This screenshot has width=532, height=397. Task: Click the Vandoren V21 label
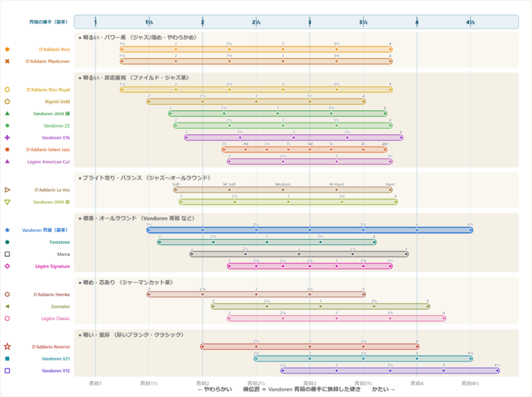pos(55,359)
